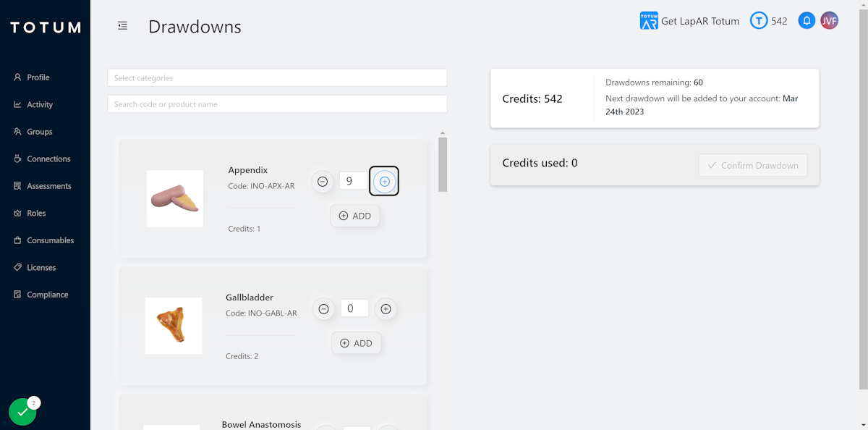The width and height of the screenshot is (868, 430).
Task: Click the Roles crown icon
Action: pyautogui.click(x=17, y=213)
